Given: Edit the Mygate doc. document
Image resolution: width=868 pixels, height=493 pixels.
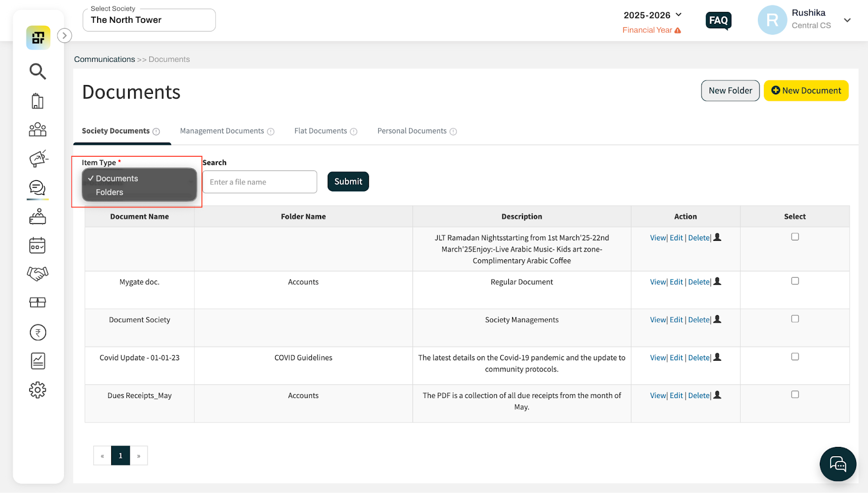Looking at the screenshot, I should [x=676, y=282].
